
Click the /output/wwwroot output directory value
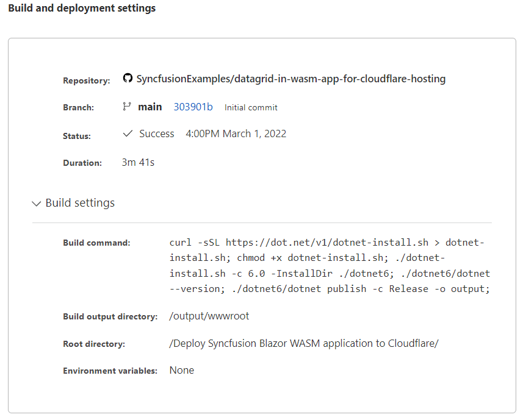(x=209, y=316)
